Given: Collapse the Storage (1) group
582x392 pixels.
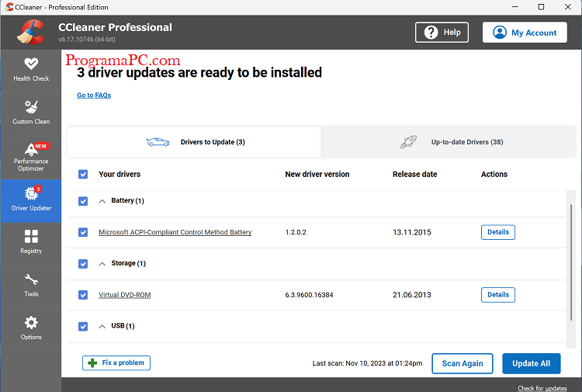Looking at the screenshot, I should pyautogui.click(x=102, y=264).
